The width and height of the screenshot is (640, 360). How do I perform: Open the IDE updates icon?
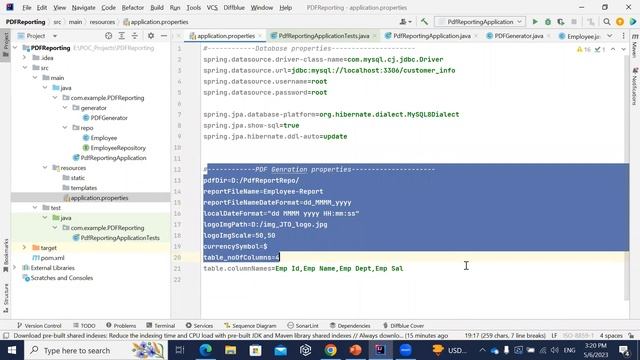(x=620, y=22)
